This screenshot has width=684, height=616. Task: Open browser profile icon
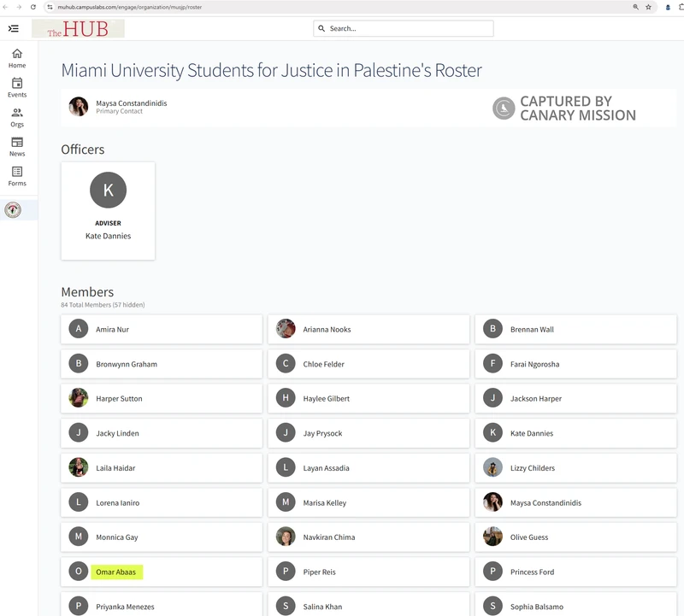(668, 7)
